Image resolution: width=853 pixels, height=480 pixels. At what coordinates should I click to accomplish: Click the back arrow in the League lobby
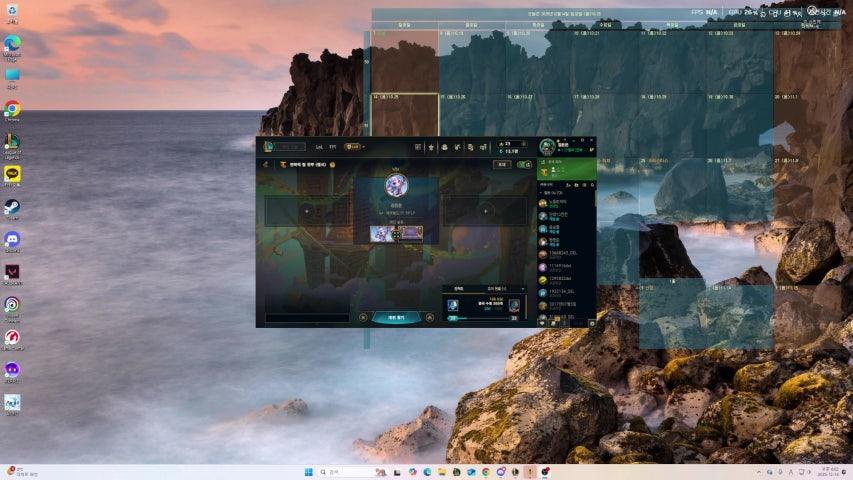click(265, 164)
